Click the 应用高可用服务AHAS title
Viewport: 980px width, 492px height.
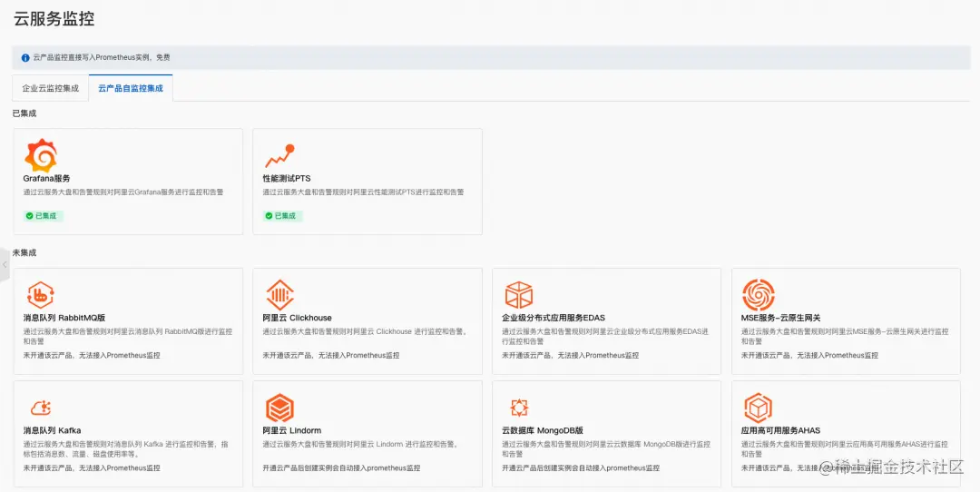(x=780, y=430)
